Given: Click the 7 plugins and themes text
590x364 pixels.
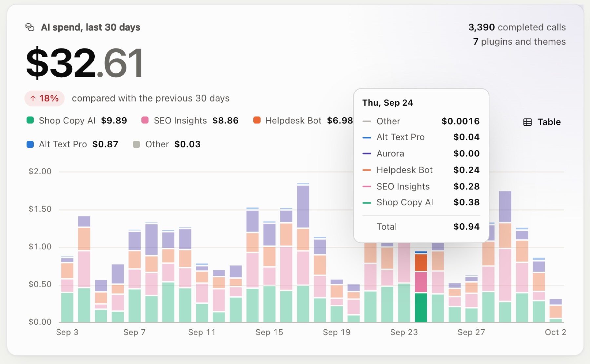Looking at the screenshot, I should pyautogui.click(x=519, y=42).
